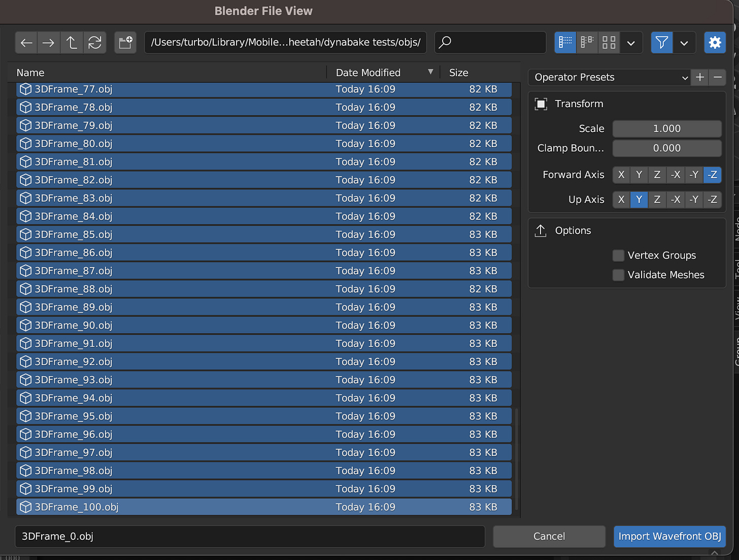
Task: Set Up Axis to Z
Action: tap(657, 200)
